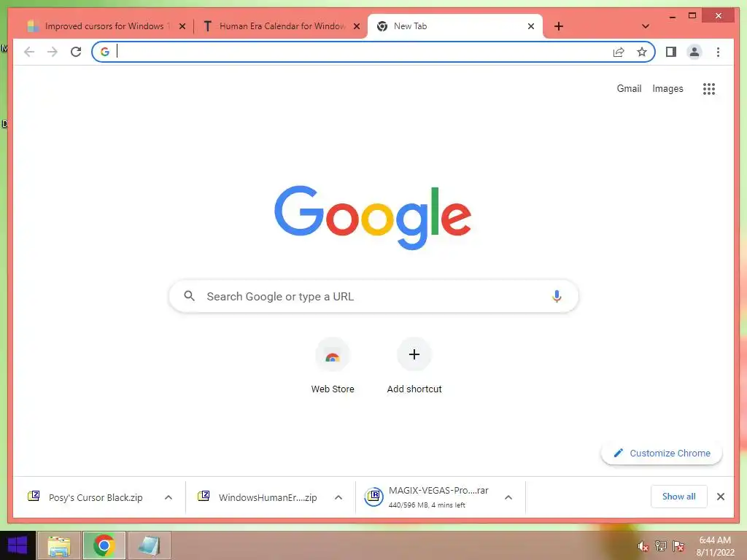Click the Chrome taskbar icon
Image resolution: width=747 pixels, height=560 pixels.
[x=104, y=545]
